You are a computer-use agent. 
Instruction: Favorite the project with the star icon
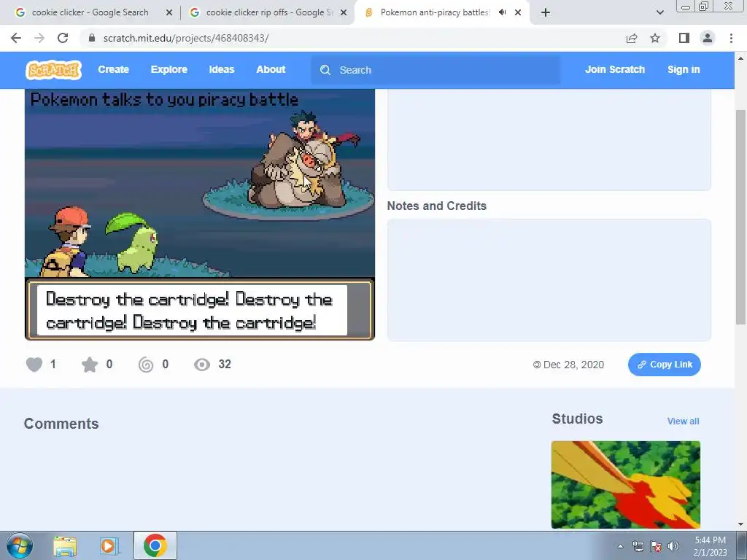pos(90,365)
